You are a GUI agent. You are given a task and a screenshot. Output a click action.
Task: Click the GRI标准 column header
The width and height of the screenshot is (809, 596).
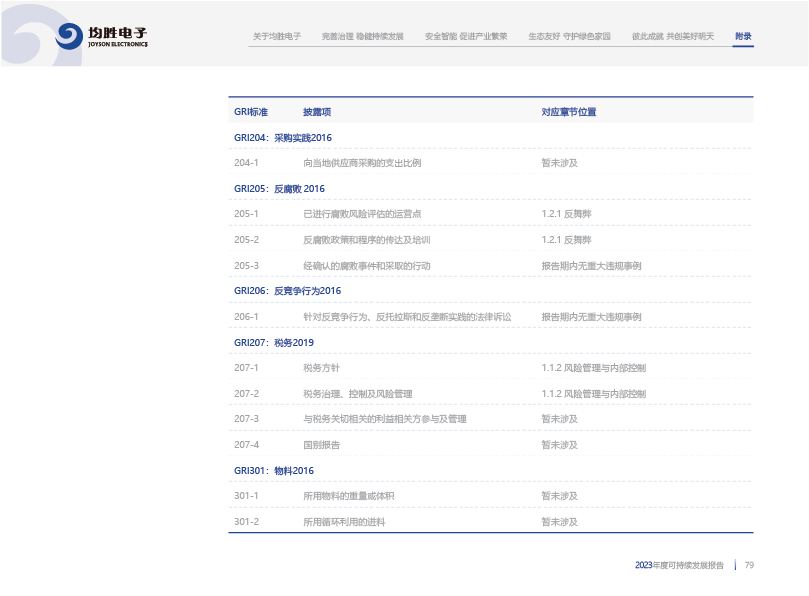(x=251, y=112)
